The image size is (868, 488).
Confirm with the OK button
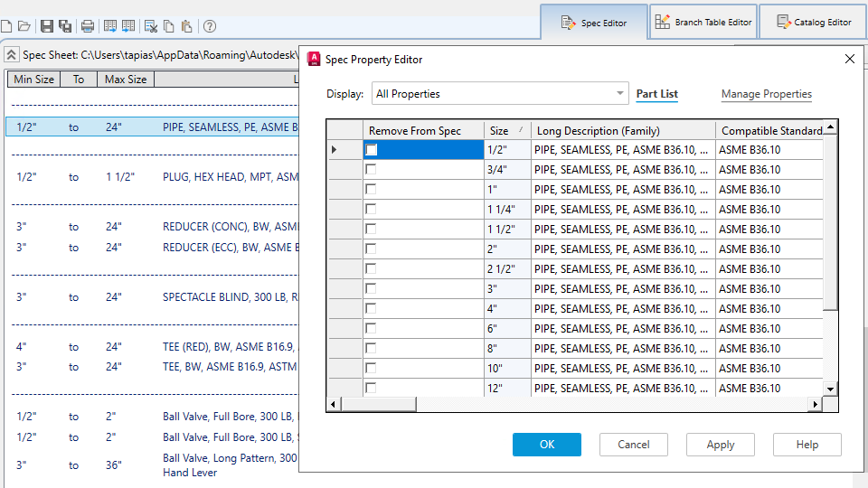pyautogui.click(x=547, y=445)
